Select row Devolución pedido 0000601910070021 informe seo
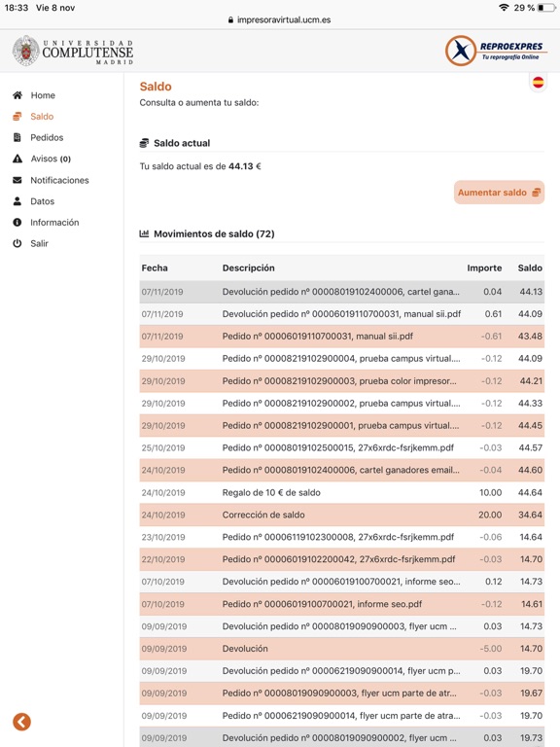This screenshot has height=747, width=560. pyautogui.click(x=342, y=582)
